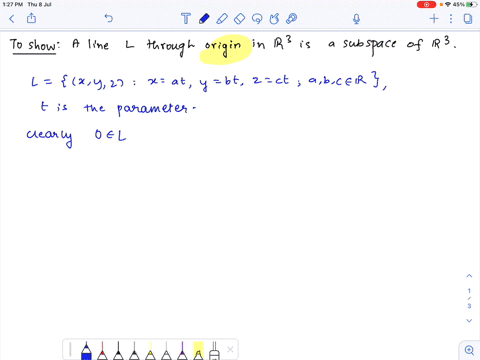The image size is (480, 360).
Task: Tap the highlighted word "origin"
Action: (223, 47)
